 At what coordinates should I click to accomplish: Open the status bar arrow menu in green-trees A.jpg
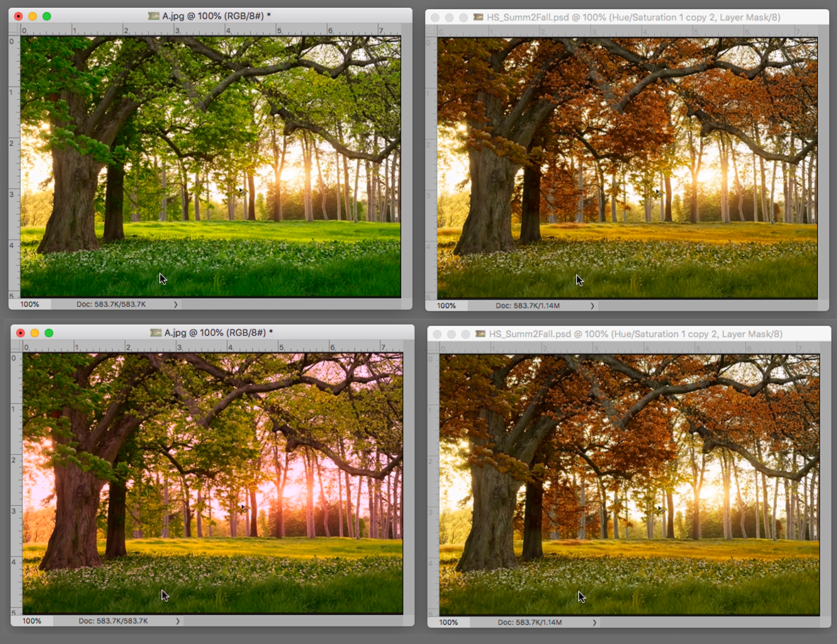[176, 305]
